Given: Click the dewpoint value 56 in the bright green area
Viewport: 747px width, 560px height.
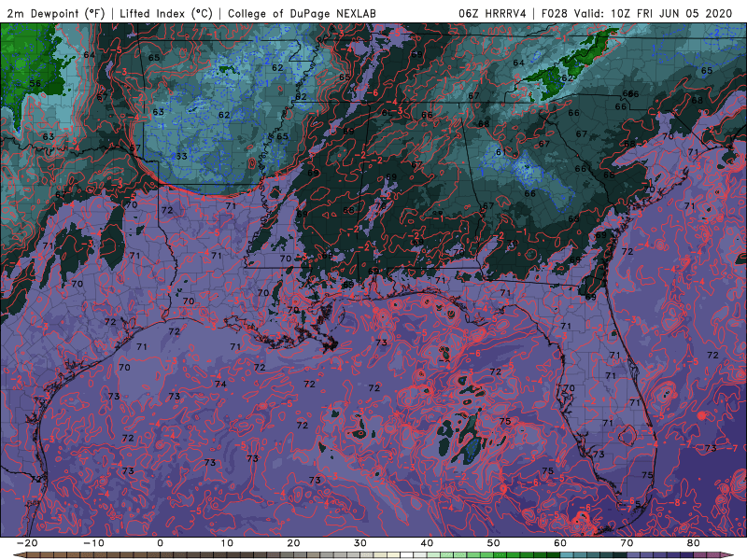Looking at the screenshot, I should tap(35, 84).
